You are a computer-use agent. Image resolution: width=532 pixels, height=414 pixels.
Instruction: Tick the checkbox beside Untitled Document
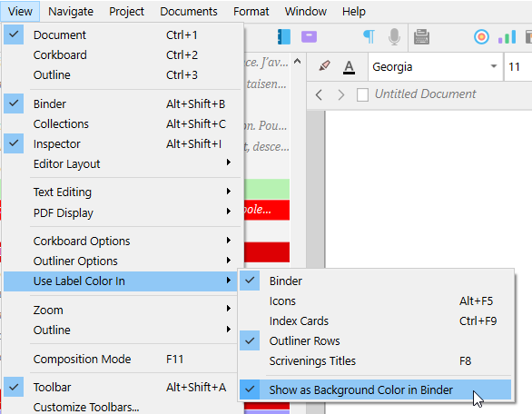(362, 94)
